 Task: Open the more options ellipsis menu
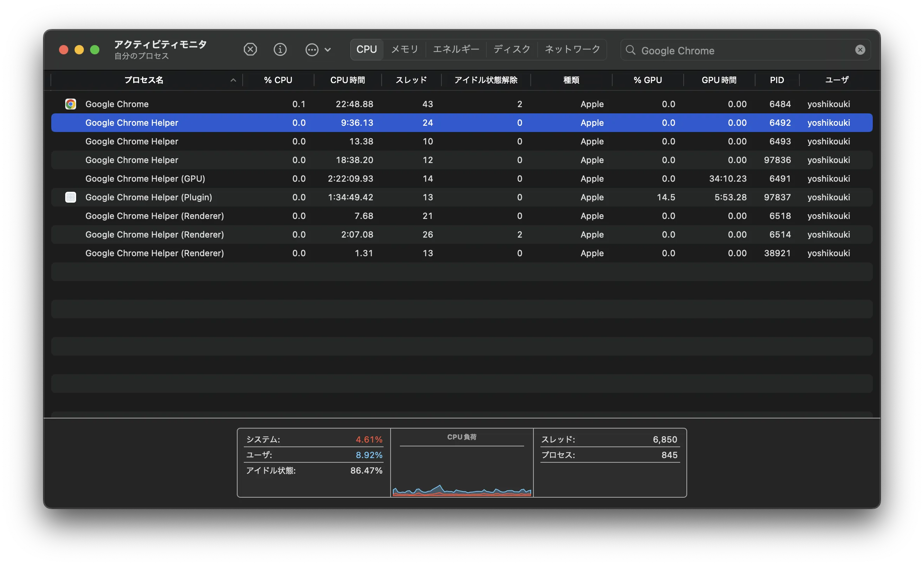(x=318, y=50)
